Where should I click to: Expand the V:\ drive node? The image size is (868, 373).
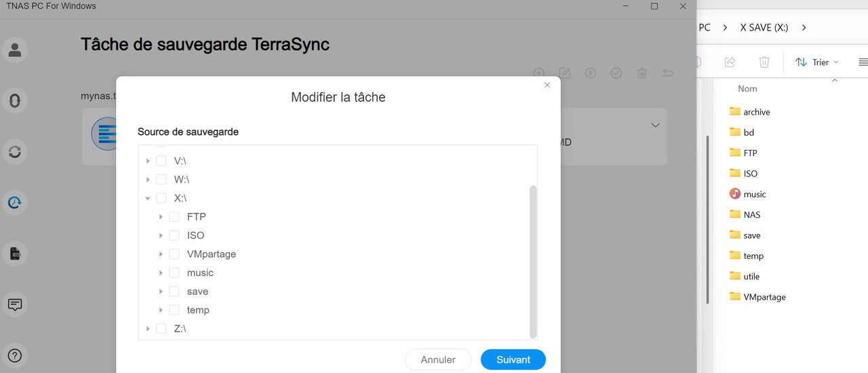(148, 161)
